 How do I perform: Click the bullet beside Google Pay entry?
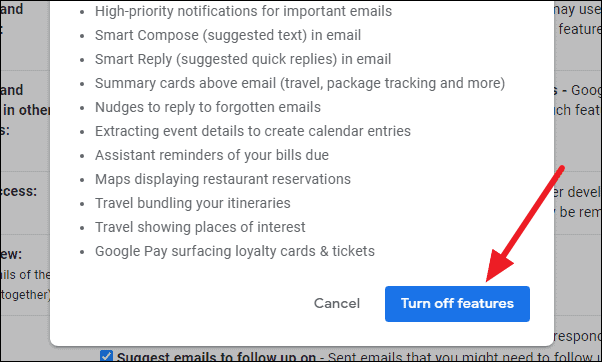82,253
